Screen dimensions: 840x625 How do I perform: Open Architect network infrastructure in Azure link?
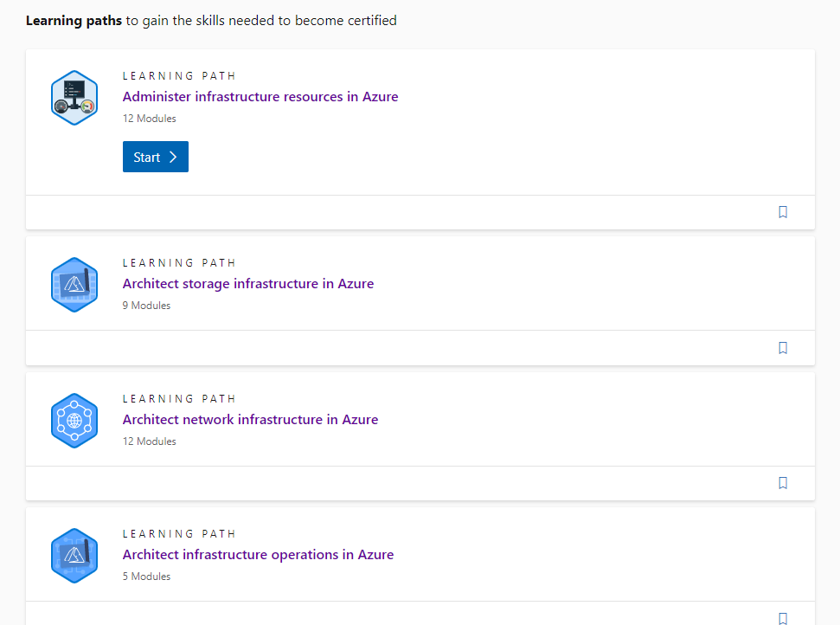[250, 419]
